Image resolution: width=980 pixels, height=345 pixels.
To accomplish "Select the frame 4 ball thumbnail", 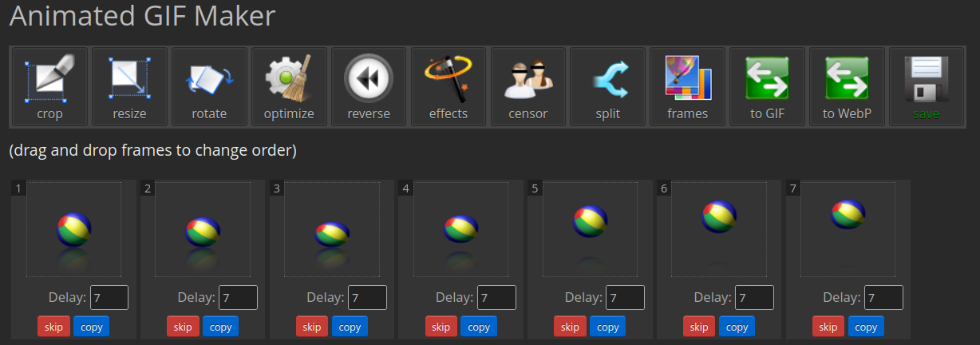I will (x=461, y=229).
